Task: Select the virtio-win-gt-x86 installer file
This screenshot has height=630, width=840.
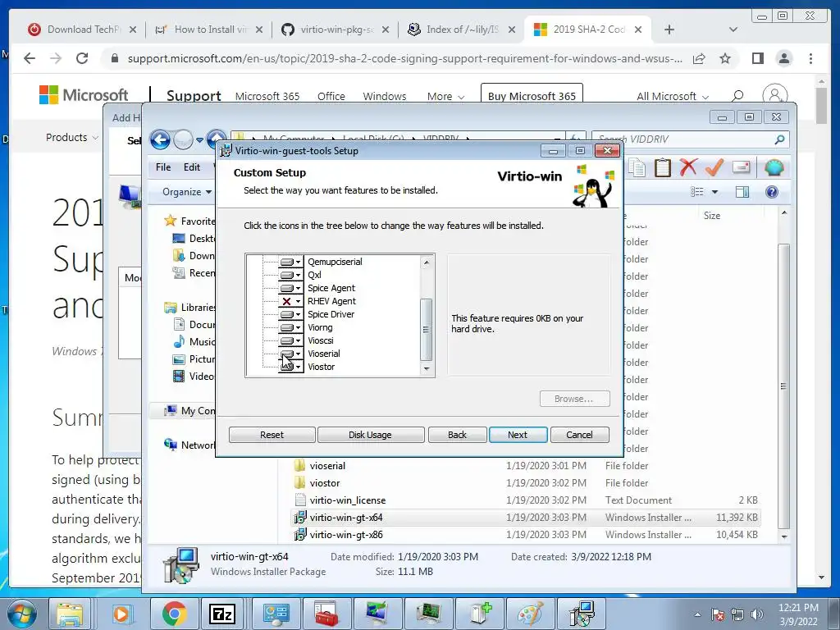Action: 345,535
